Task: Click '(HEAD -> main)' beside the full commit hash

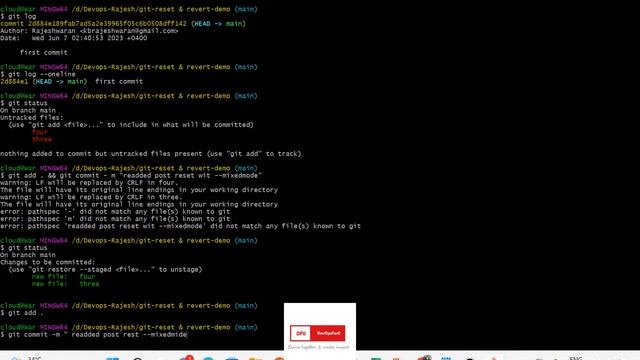Action: point(218,24)
